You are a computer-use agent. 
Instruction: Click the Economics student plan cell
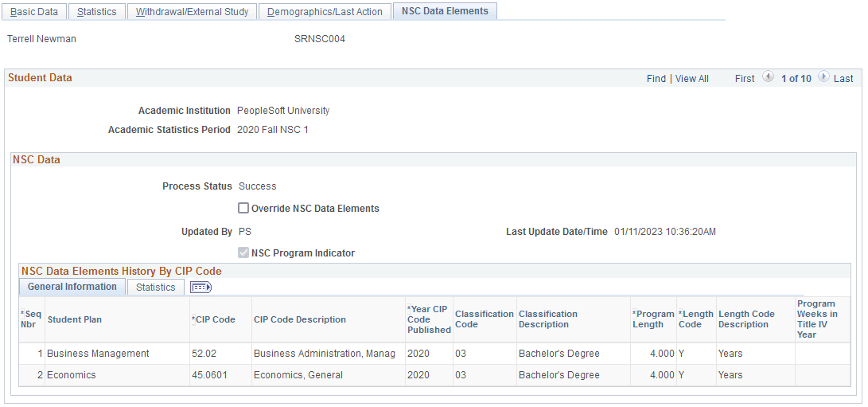[72, 375]
